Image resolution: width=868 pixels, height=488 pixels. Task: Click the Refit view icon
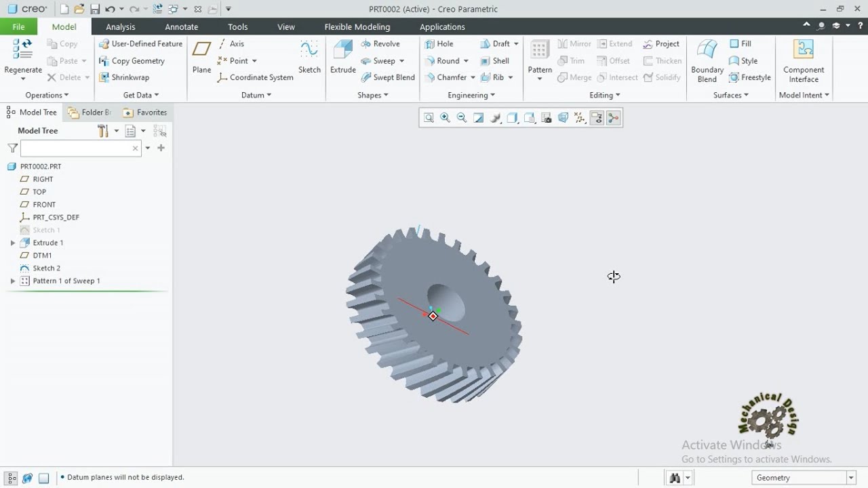429,118
